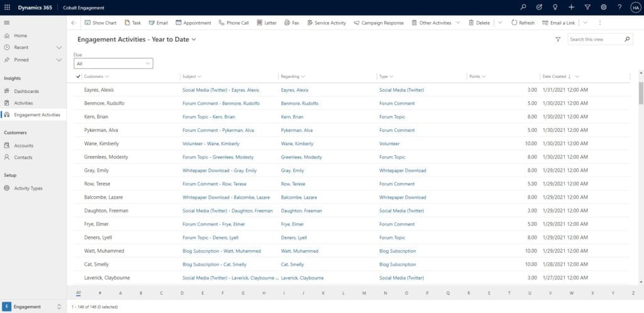
Task: Click the Delete command
Action: [x=479, y=23]
